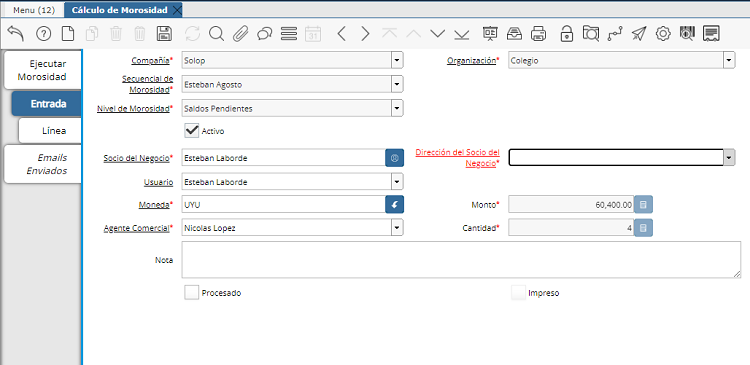Click the calendar history icon
Screen dimensions: 750x365
(x=313, y=33)
